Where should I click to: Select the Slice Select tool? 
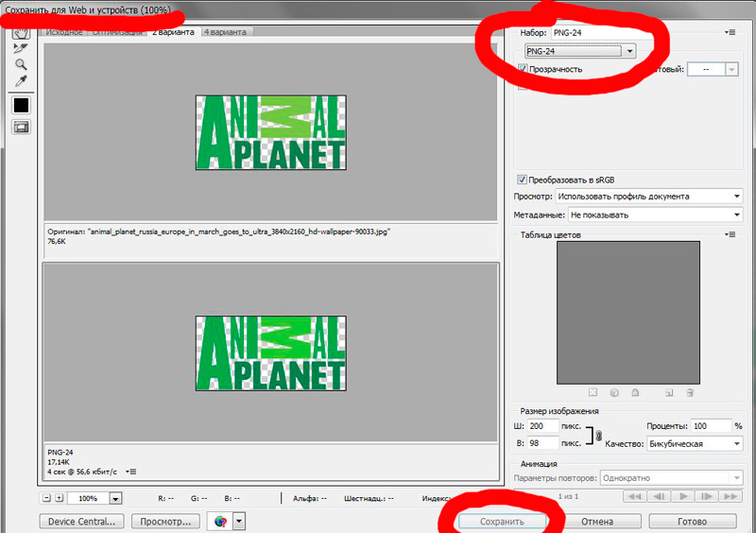[x=21, y=47]
